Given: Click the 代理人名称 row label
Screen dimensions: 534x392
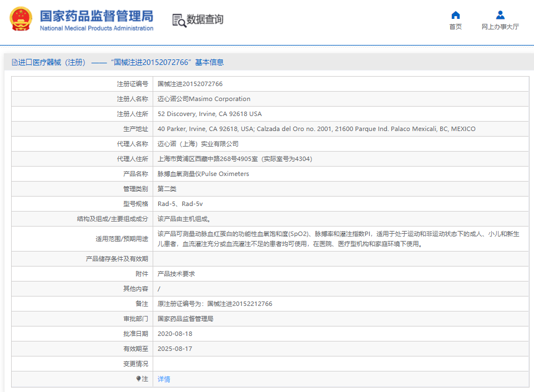Looking at the screenshot, I should (133, 144).
